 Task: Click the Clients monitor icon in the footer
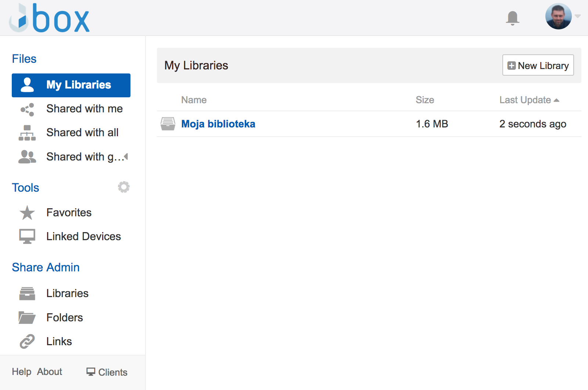91,372
